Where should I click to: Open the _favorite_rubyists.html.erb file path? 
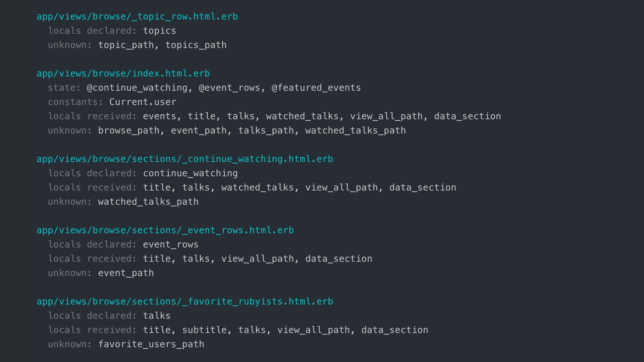(x=184, y=301)
